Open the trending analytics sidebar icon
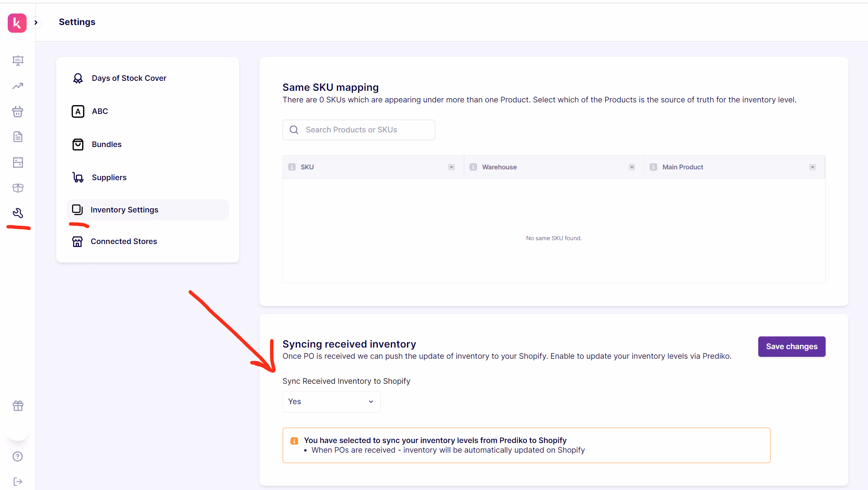This screenshot has width=868, height=490. pos(18,86)
